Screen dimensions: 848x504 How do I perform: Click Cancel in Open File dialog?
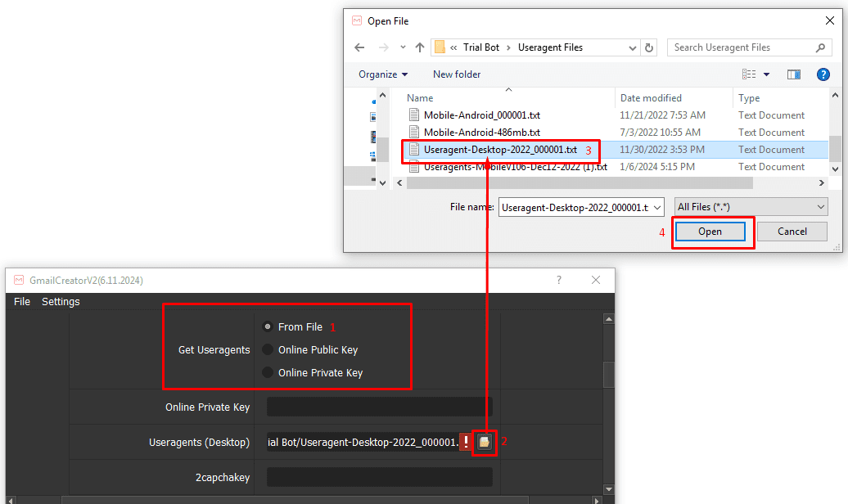792,232
